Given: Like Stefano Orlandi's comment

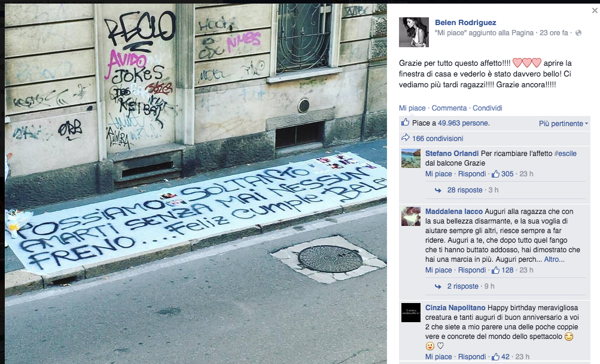Looking at the screenshot, I should pyautogui.click(x=438, y=174).
